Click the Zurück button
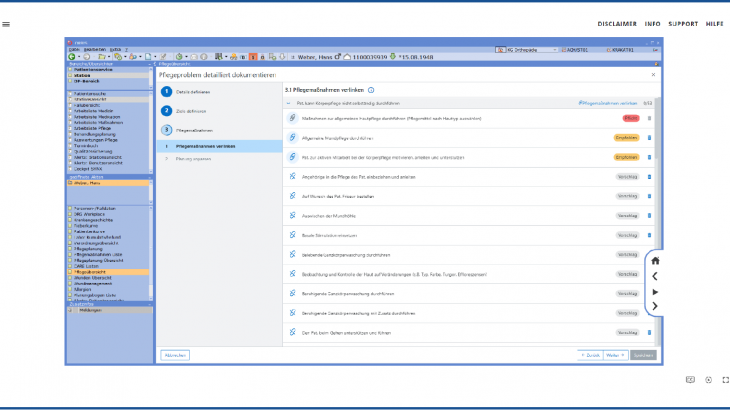The image size is (730, 410). pyautogui.click(x=590, y=354)
